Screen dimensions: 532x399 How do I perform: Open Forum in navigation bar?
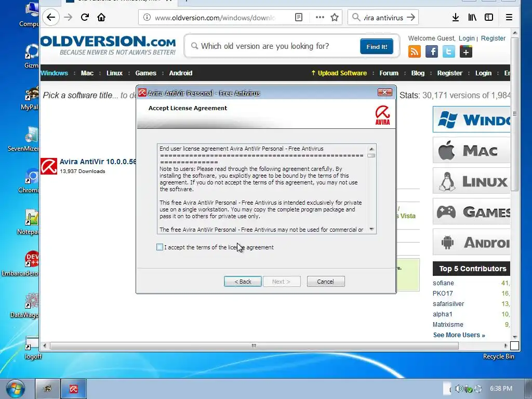tap(389, 73)
